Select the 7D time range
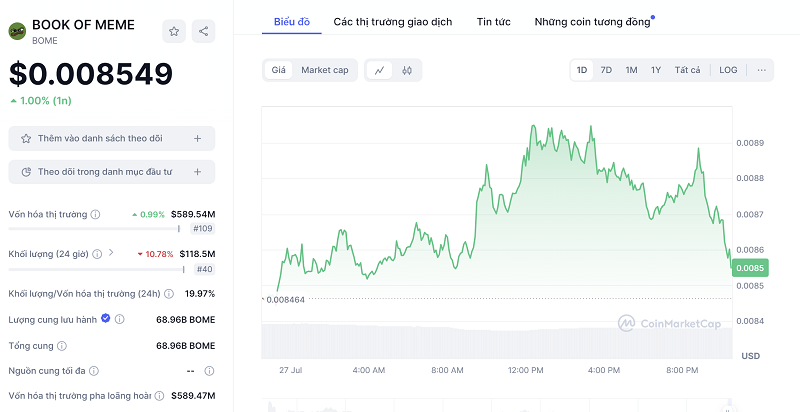800x412 pixels. point(606,70)
